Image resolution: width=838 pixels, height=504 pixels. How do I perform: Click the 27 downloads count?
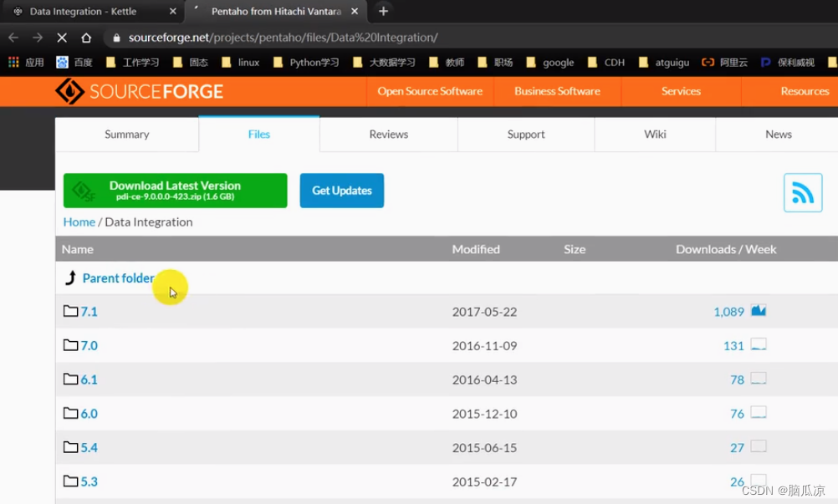point(738,448)
